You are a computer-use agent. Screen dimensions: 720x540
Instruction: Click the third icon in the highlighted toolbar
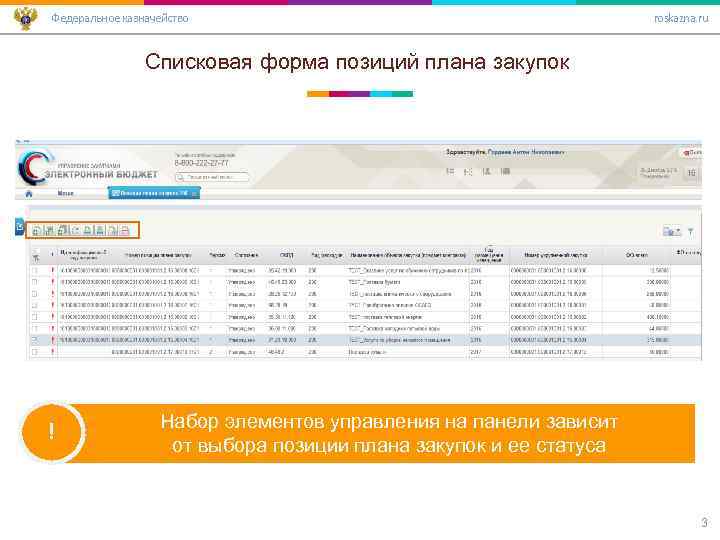62,230
